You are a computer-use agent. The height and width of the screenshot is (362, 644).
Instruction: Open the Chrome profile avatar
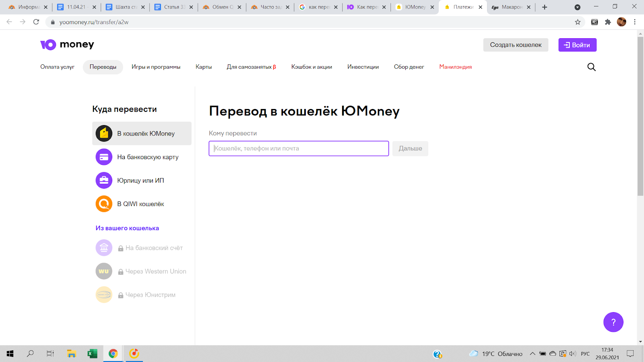pyautogui.click(x=621, y=22)
